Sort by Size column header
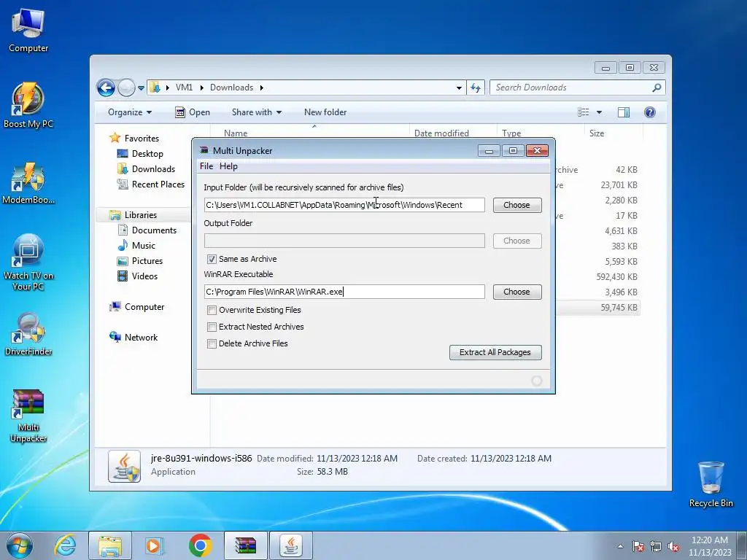 pos(597,133)
